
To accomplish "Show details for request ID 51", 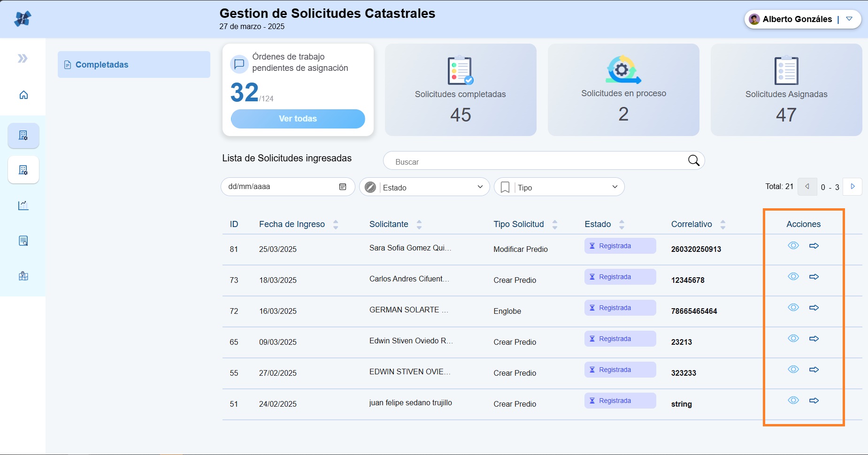I will click(x=793, y=401).
